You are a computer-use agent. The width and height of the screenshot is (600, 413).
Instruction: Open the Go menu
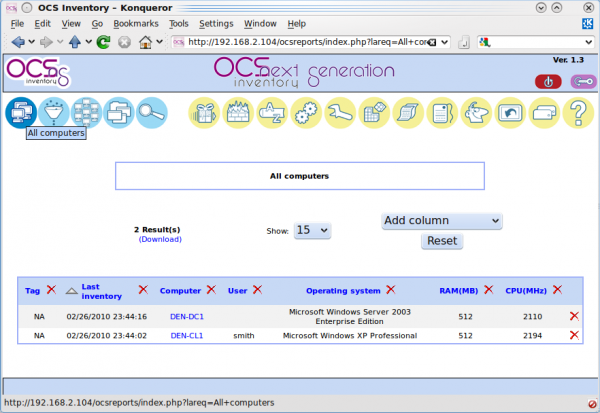[x=97, y=24]
